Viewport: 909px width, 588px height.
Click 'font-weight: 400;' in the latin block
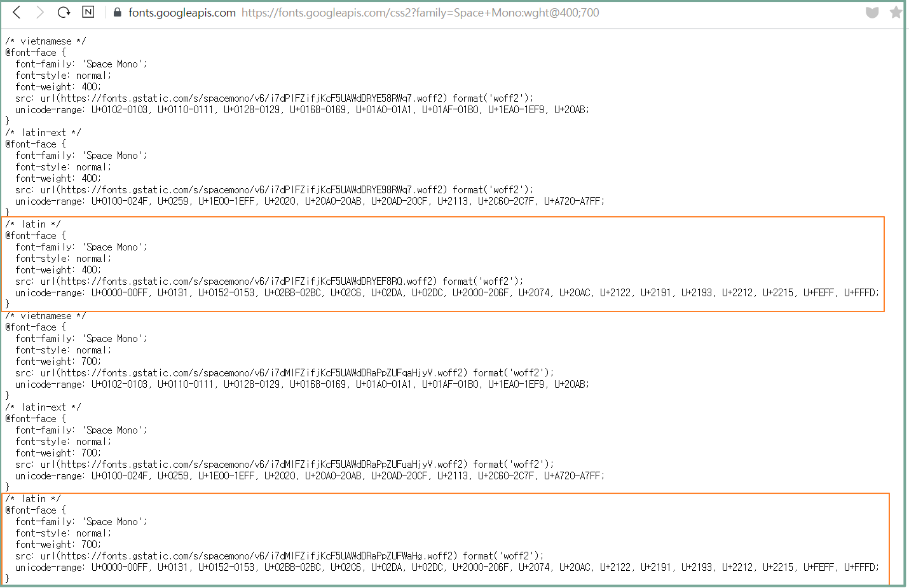[x=58, y=270]
